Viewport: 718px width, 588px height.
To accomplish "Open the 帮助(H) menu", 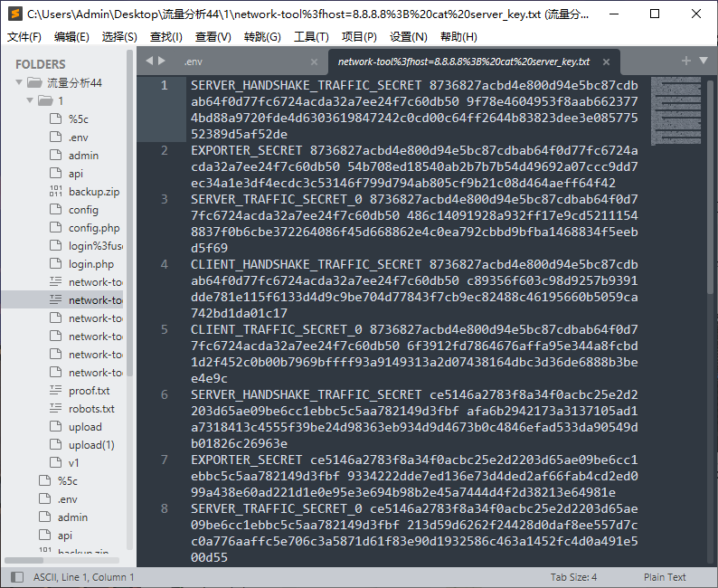I will [x=458, y=36].
